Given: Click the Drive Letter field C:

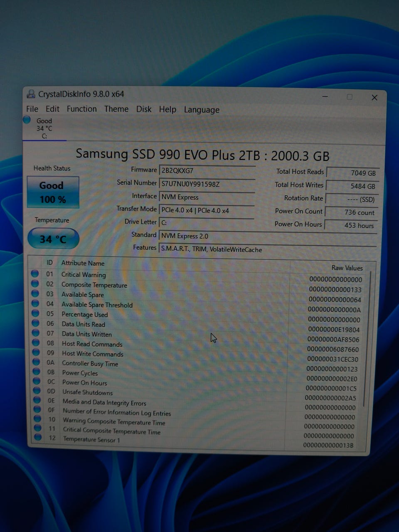Looking at the screenshot, I should [x=207, y=223].
